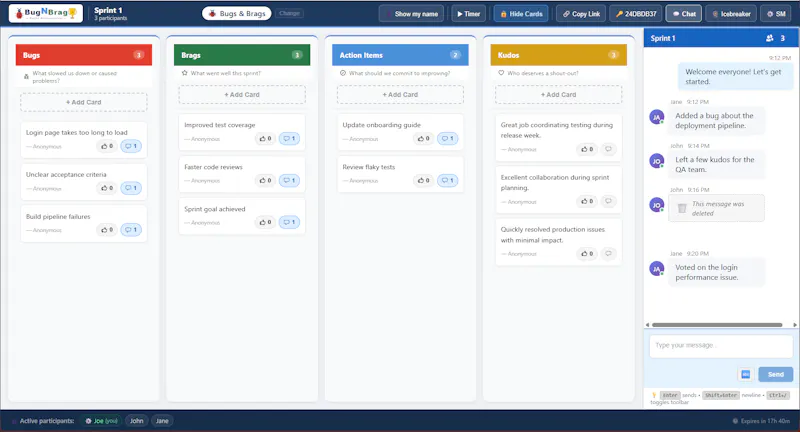Screen dimensions: 800x432
Task: Click the 'Sprint 1' title in top bar
Action: click(108, 10)
